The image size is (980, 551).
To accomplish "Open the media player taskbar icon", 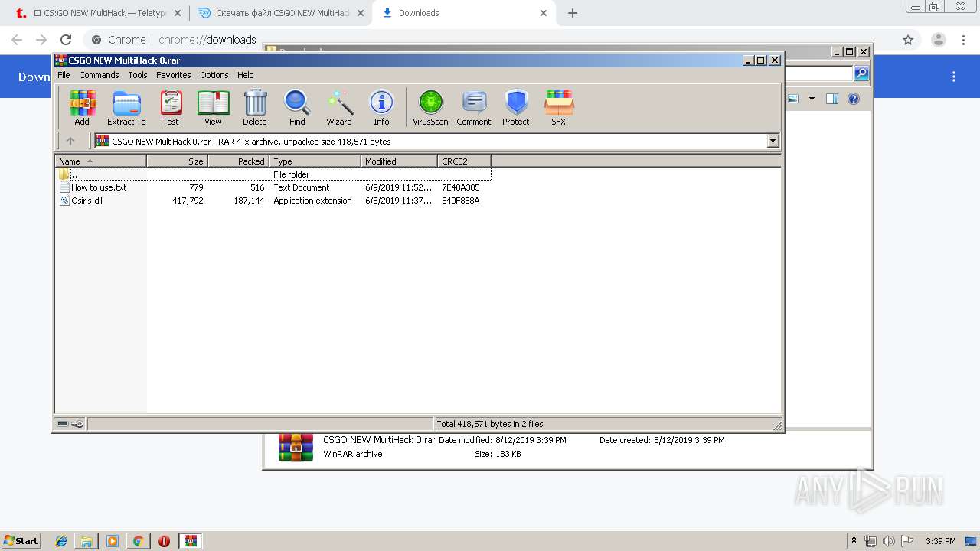I will click(113, 541).
